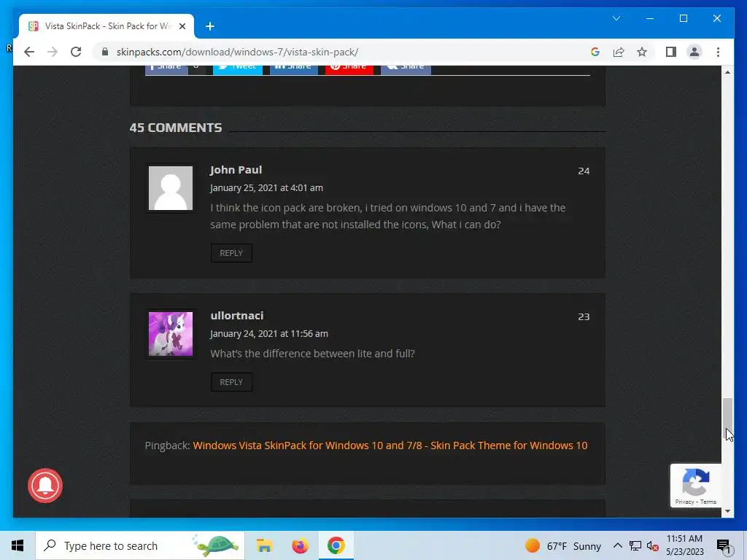Click ullortnaci's purple avatar
This screenshot has height=560, width=747.
click(171, 334)
